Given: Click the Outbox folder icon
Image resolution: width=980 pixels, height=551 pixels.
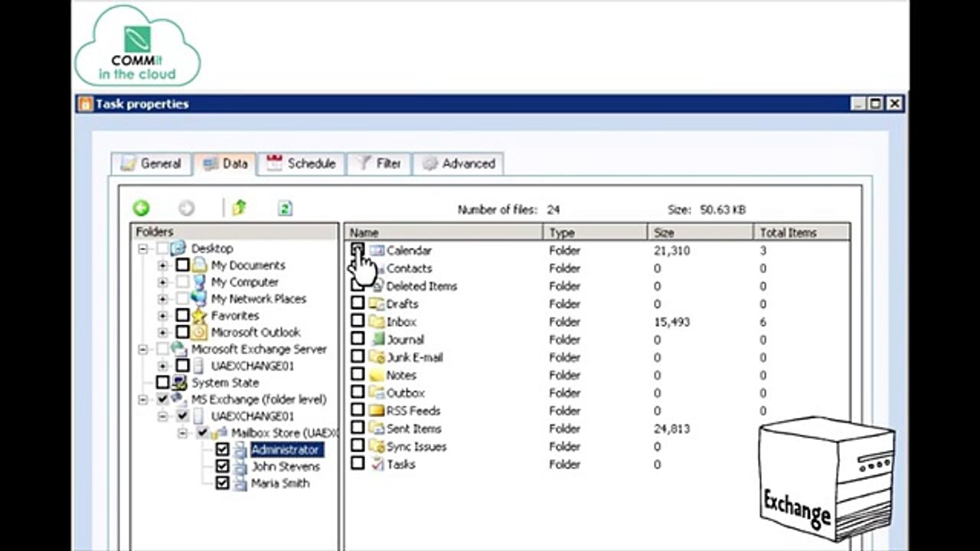Looking at the screenshot, I should click(376, 393).
